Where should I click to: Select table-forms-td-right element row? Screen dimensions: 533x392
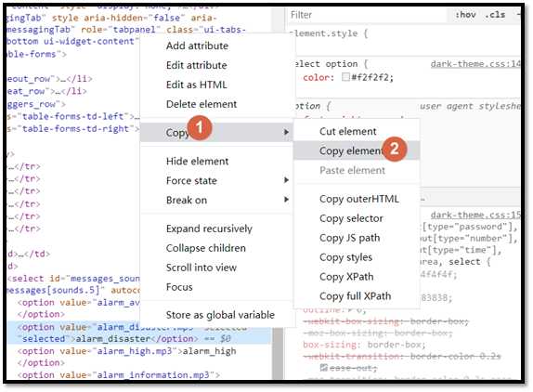tap(73, 128)
